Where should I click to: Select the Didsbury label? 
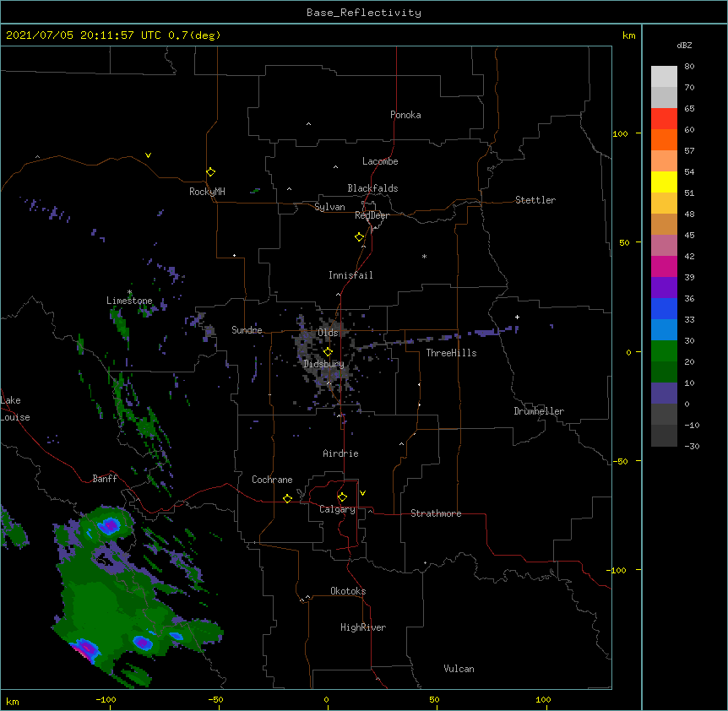323,364
